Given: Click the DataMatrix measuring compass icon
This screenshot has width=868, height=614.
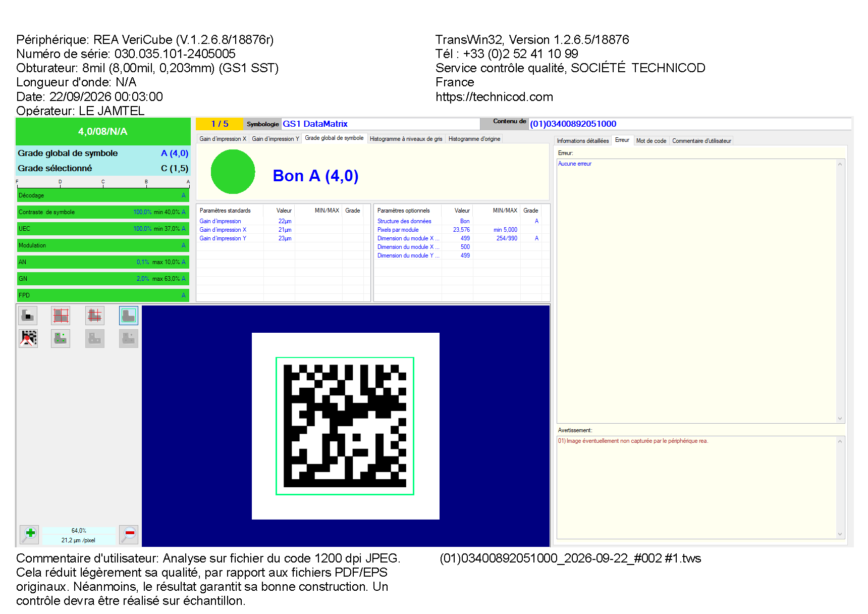Looking at the screenshot, I should 28,338.
